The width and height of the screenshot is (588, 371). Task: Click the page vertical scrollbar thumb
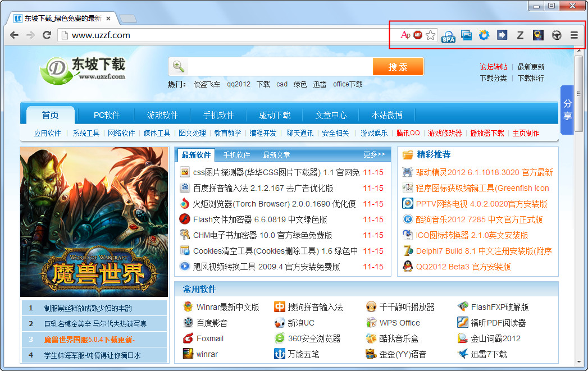(578, 94)
